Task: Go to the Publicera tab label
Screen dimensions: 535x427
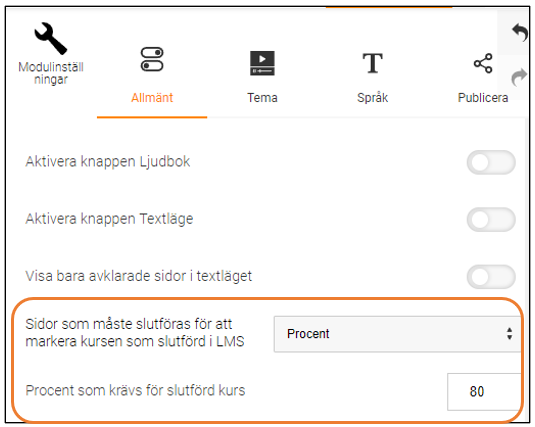Action: coord(483,98)
